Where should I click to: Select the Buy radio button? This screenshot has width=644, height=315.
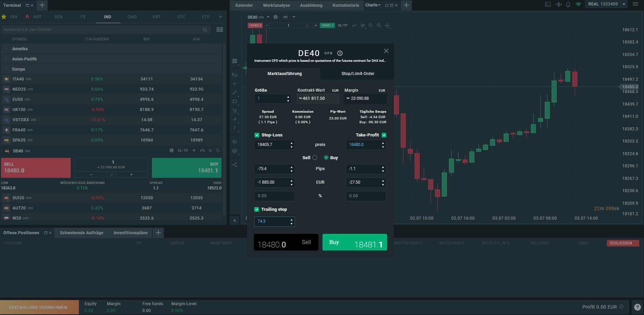pos(326,157)
